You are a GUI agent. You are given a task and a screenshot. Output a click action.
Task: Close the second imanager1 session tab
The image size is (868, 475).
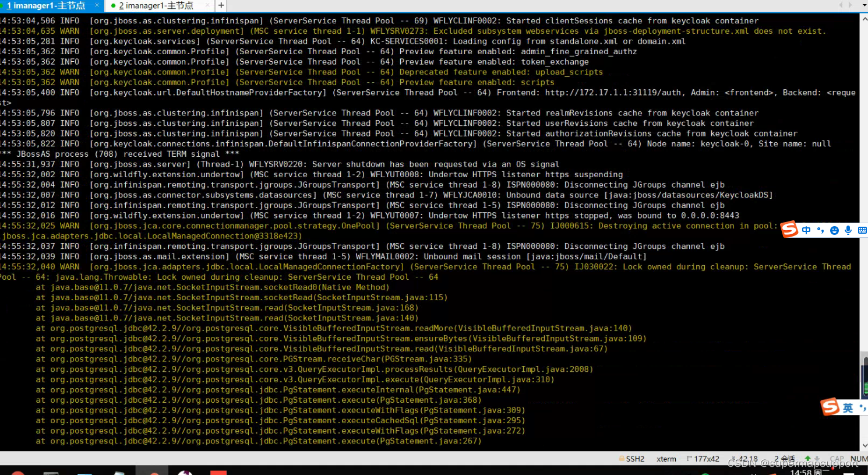(207, 6)
